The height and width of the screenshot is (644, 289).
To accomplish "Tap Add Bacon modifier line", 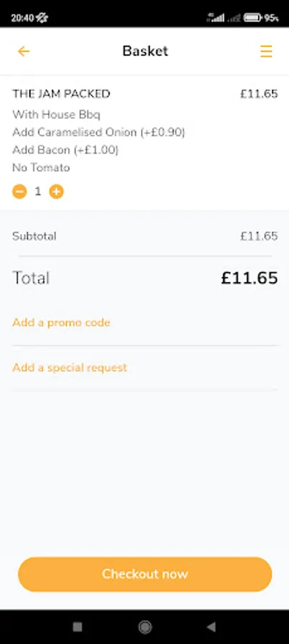I will [x=65, y=150].
